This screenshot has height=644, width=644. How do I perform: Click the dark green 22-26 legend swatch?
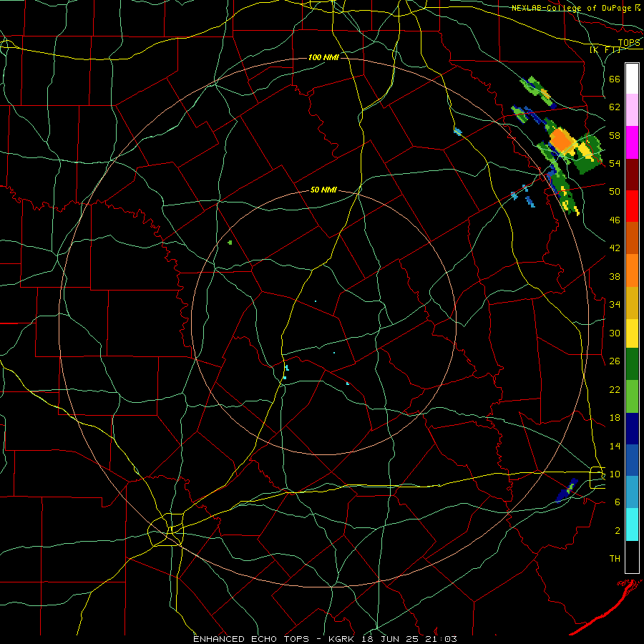(x=632, y=364)
